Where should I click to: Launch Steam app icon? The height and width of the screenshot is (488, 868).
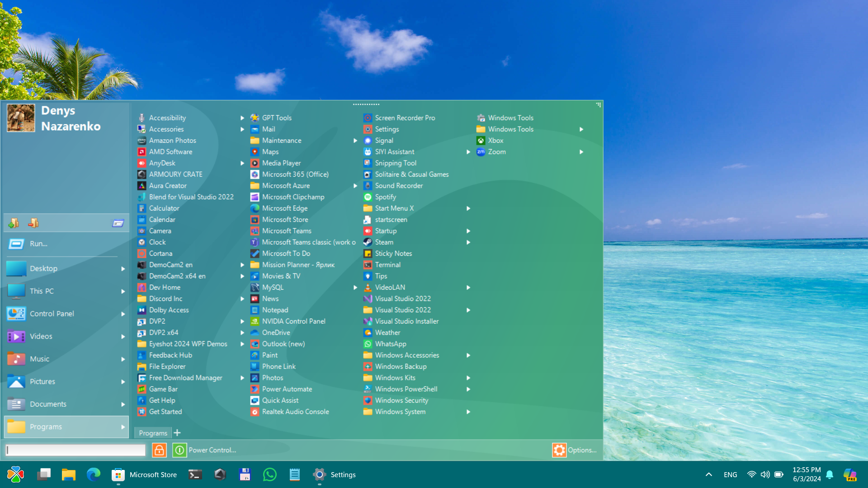(368, 242)
